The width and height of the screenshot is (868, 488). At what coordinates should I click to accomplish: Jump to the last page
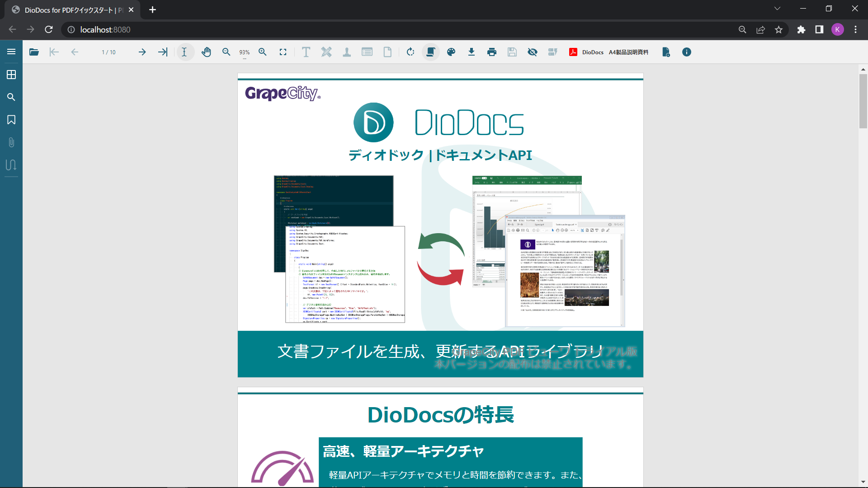coord(163,52)
